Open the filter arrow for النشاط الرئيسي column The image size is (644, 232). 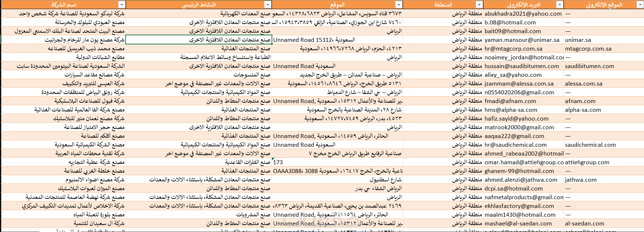click(x=268, y=5)
